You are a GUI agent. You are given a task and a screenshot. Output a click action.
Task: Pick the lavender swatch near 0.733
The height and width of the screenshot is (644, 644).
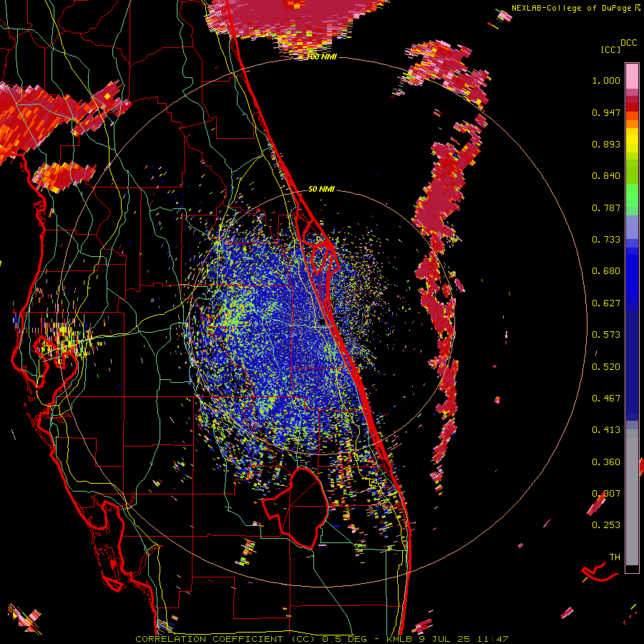click(x=632, y=227)
